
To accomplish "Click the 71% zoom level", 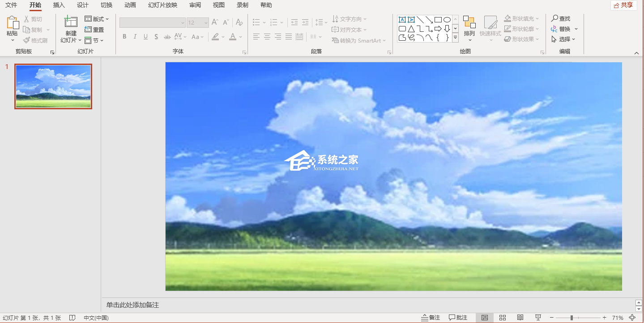I will coord(618,318).
